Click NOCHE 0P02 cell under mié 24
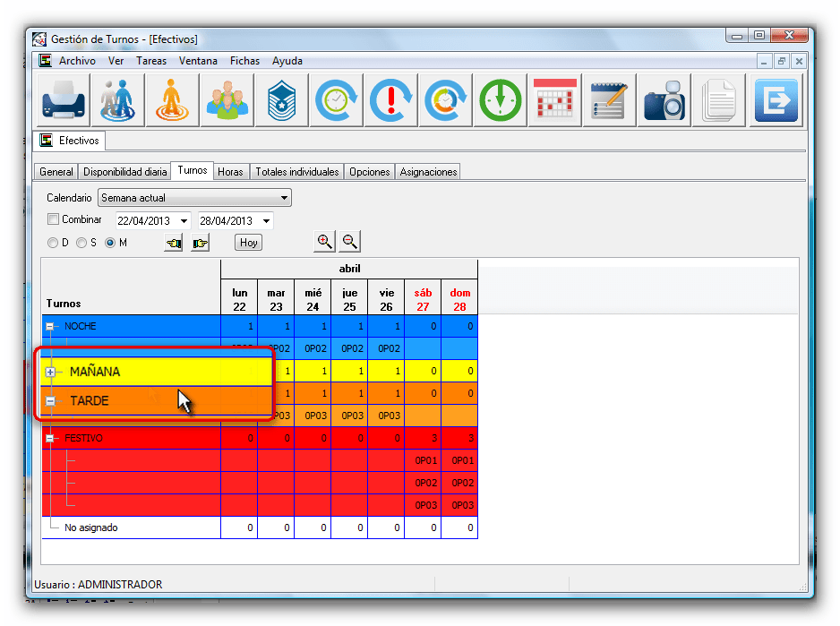Screen dimensions: 840x626 point(313,348)
